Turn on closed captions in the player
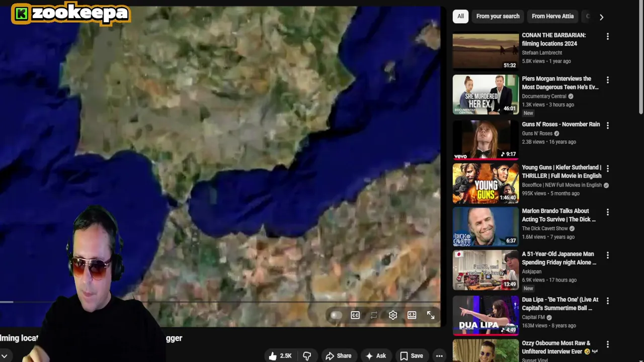This screenshot has height=362, width=644. coord(355,315)
